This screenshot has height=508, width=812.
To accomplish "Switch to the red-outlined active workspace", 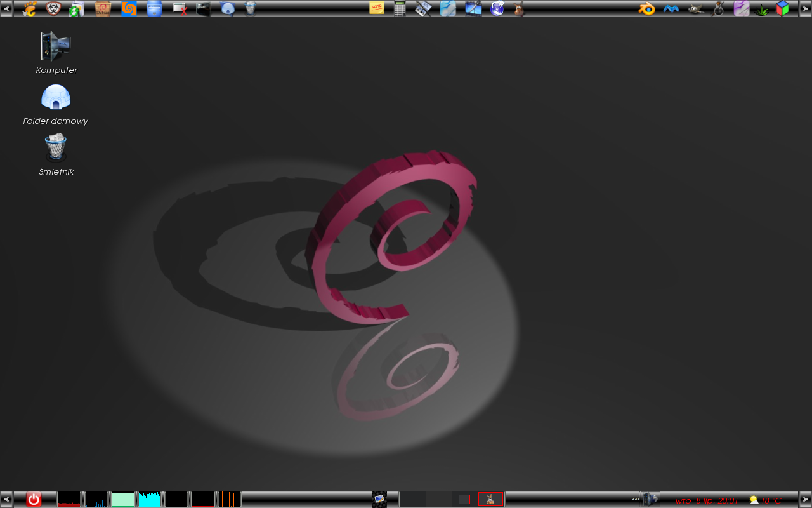I will (491, 499).
